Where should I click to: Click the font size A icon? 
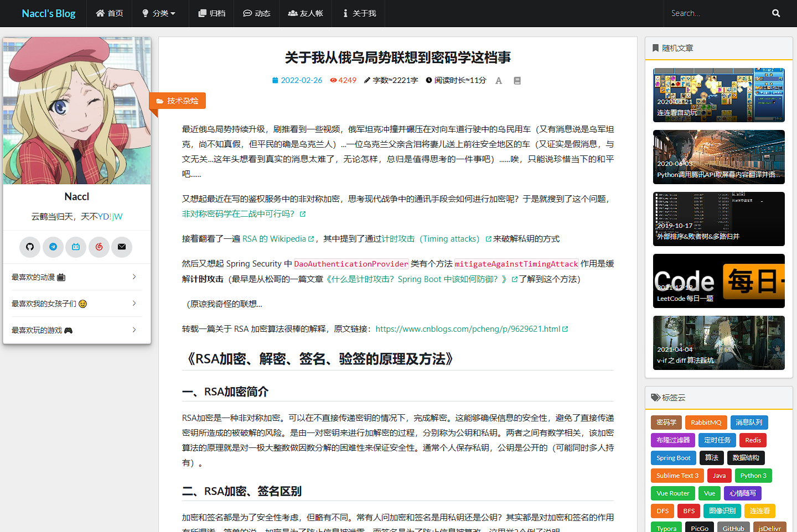click(x=499, y=81)
